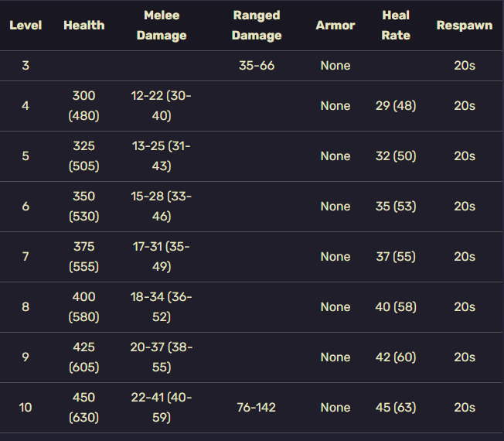
Task: Click the 35-66 ranged damage cell
Action: (x=257, y=66)
